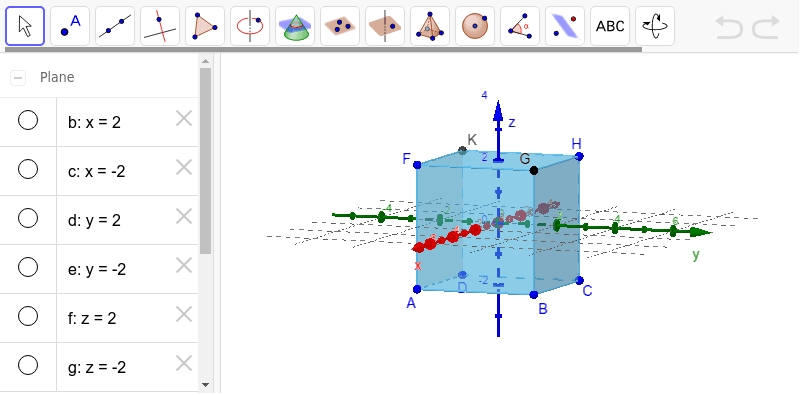Viewport: 800px width, 395px height.
Task: Click point H on the cube
Action: point(579,156)
